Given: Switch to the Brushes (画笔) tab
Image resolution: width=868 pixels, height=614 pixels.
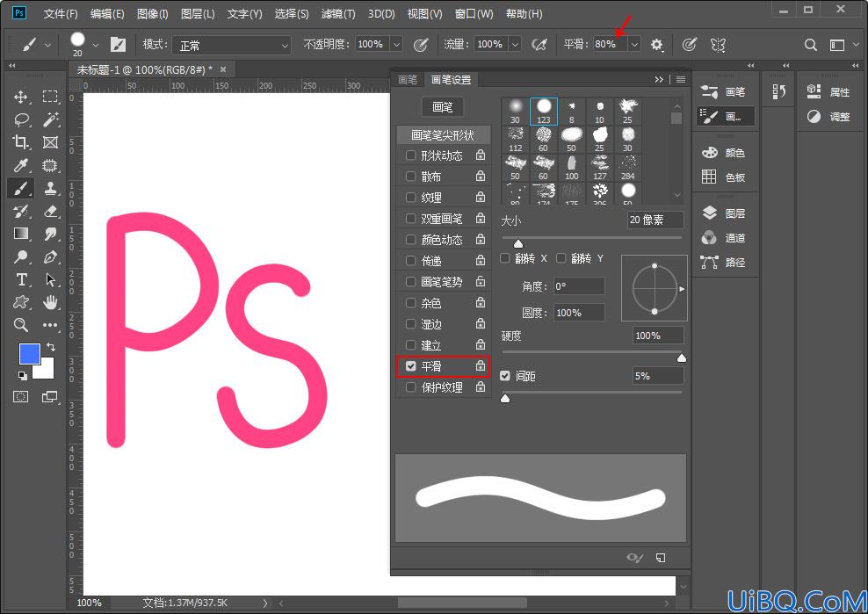Looking at the screenshot, I should coord(408,80).
